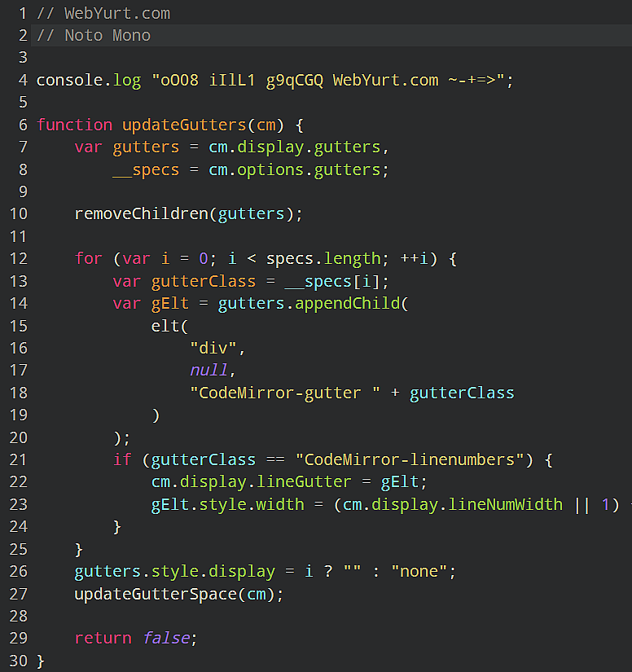Click line number 12 in the gutter
This screenshot has height=672, width=632.
[19, 258]
